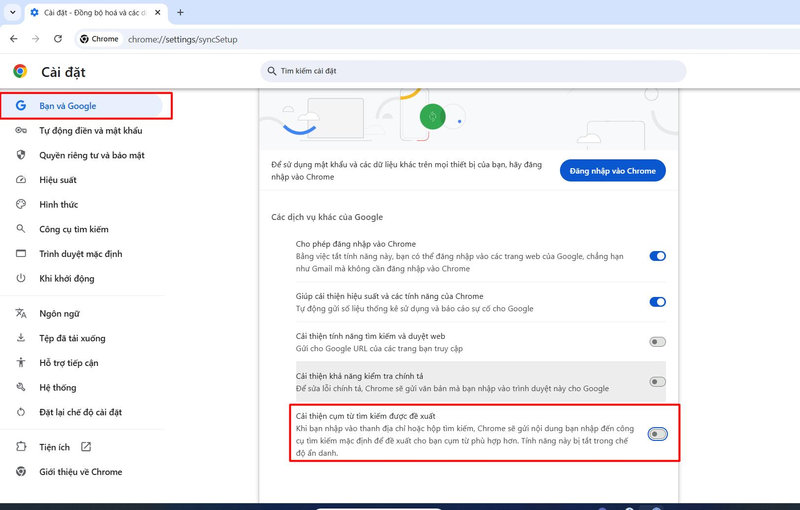Click the Google G icon in sidebar
The width and height of the screenshot is (800, 510).
[21, 106]
